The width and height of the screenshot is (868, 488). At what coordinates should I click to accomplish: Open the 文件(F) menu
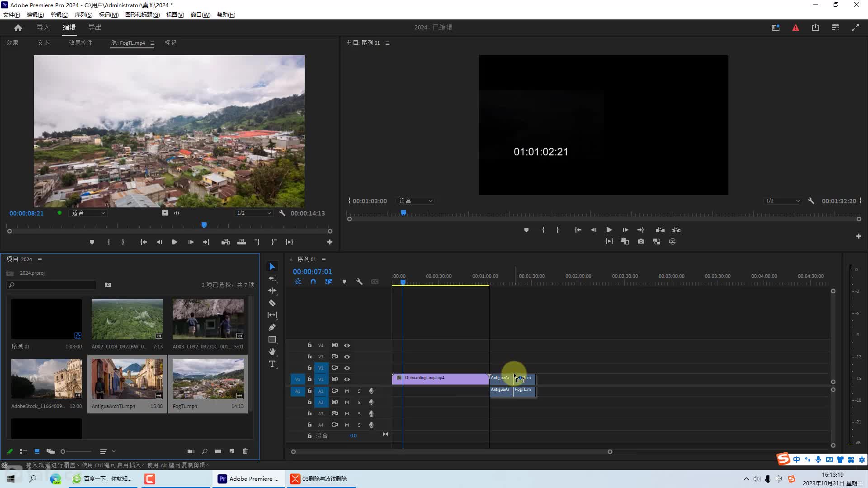coord(11,15)
